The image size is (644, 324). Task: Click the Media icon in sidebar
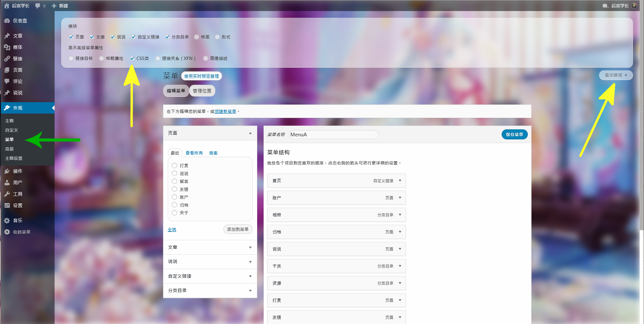point(7,47)
